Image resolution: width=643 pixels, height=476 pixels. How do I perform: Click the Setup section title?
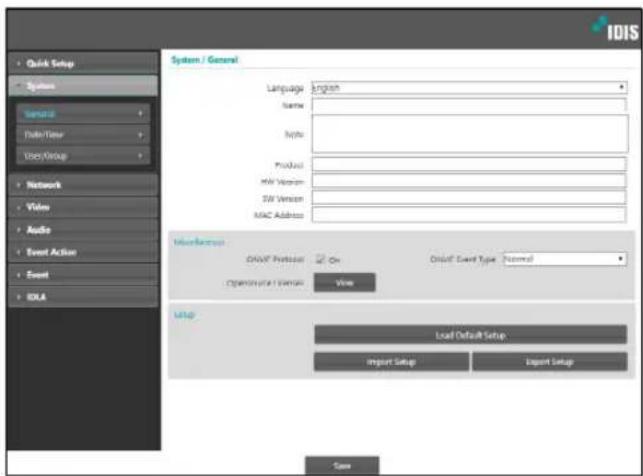(x=184, y=314)
